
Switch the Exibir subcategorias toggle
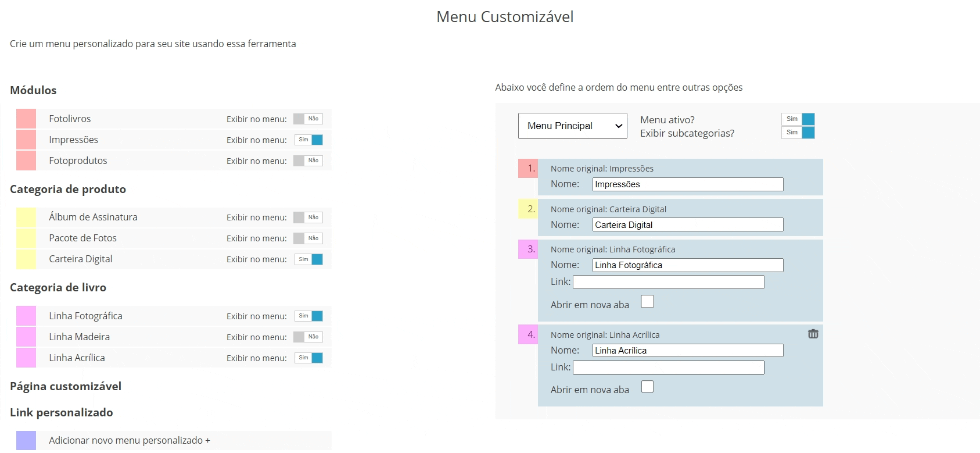(798, 133)
